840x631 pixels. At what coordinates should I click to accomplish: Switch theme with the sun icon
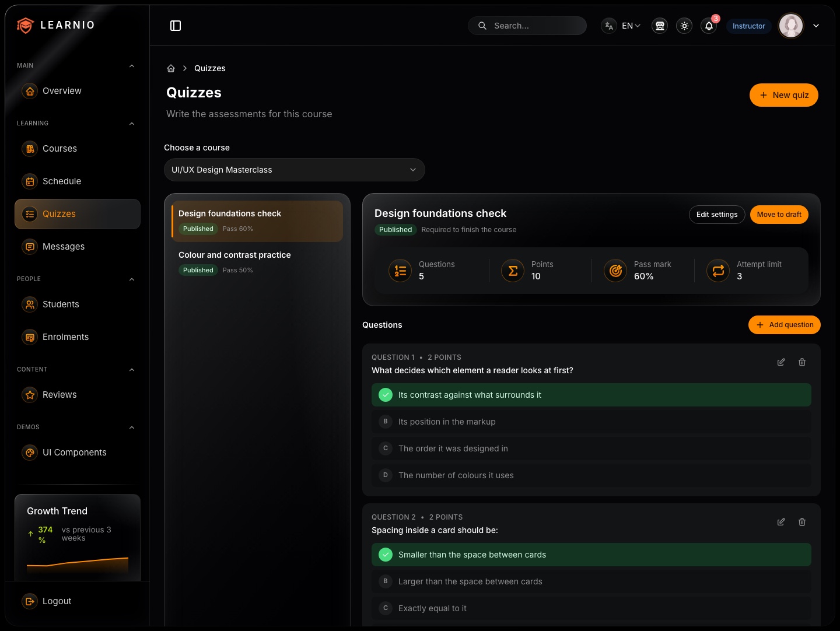(684, 26)
